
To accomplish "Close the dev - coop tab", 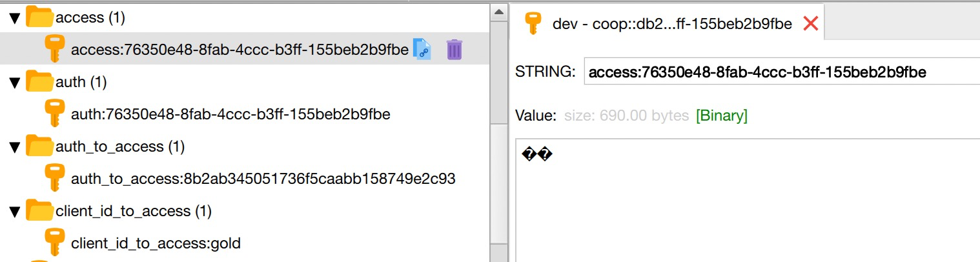I will pos(810,25).
